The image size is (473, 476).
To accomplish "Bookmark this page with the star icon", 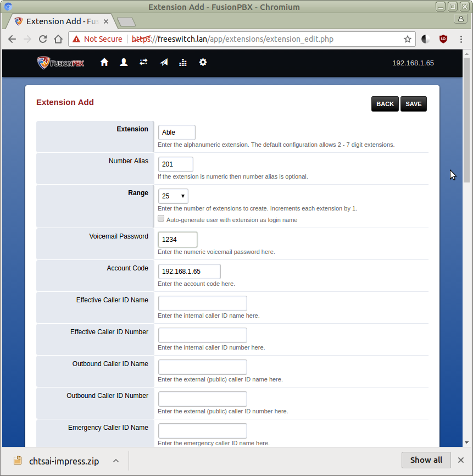I will point(407,39).
